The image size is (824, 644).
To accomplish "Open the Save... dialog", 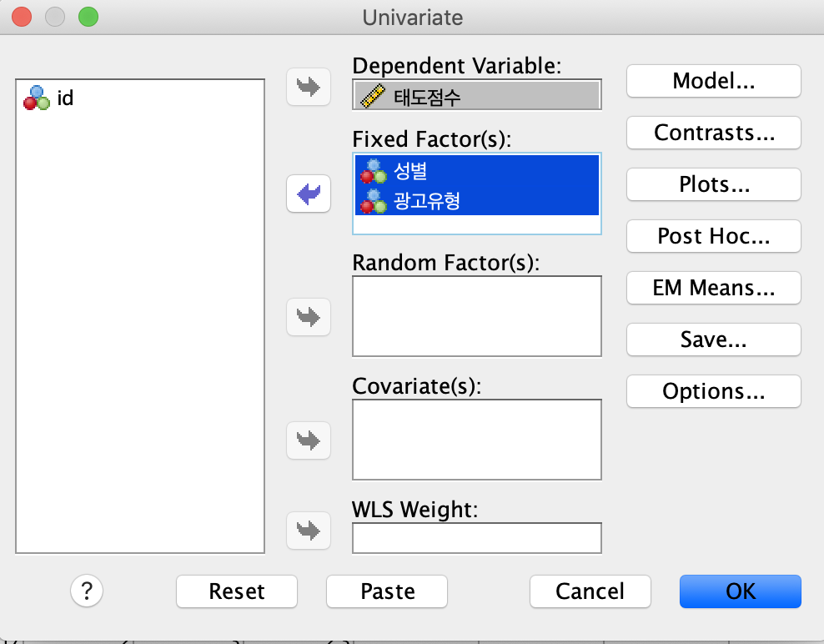I will (x=713, y=340).
